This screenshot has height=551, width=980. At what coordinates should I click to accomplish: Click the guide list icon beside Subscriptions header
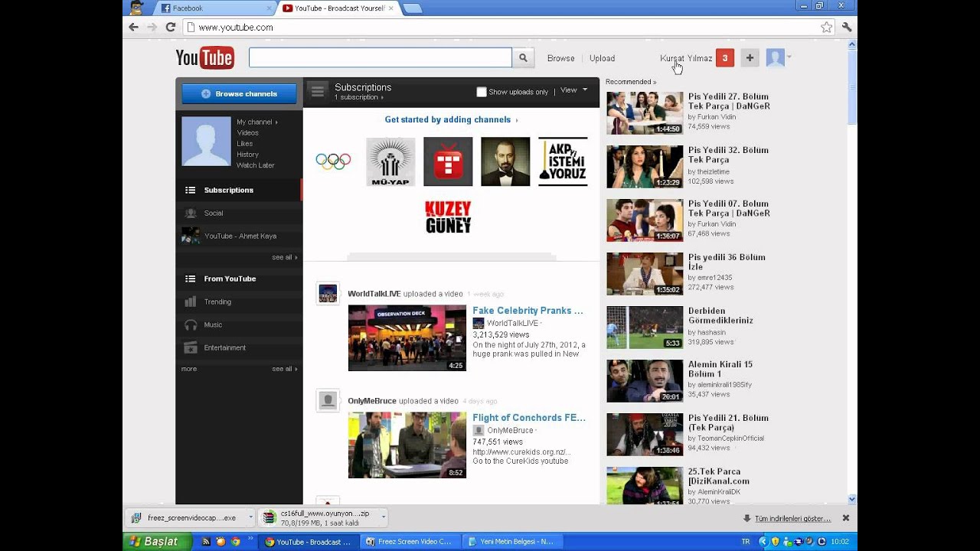point(318,92)
